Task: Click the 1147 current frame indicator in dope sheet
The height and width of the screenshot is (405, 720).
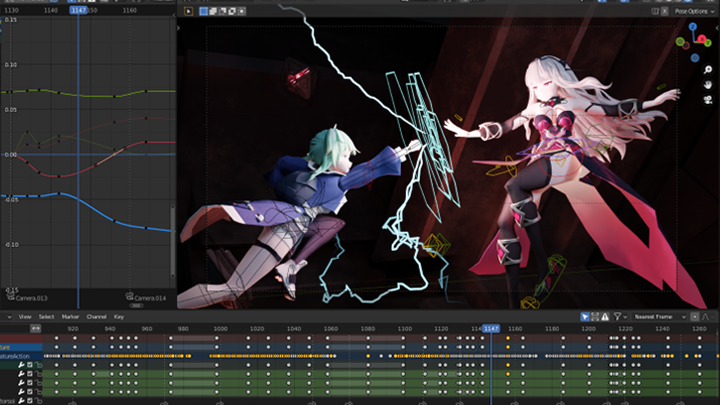Action: 491,328
